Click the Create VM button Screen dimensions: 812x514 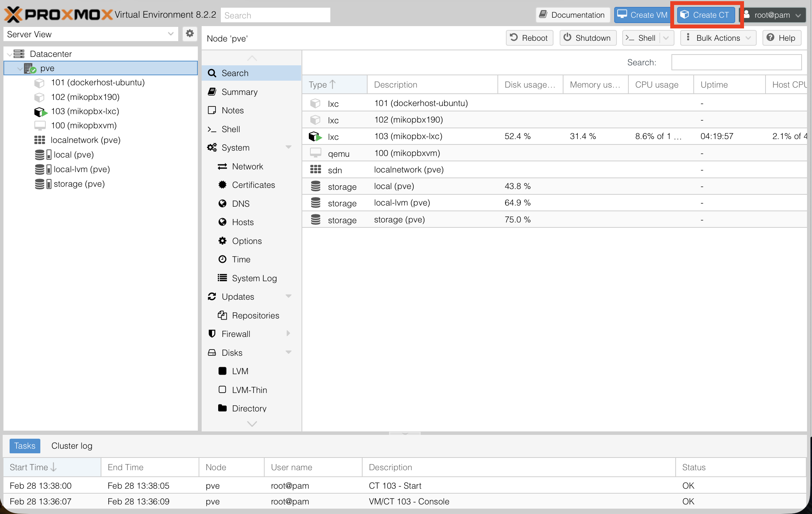click(642, 15)
